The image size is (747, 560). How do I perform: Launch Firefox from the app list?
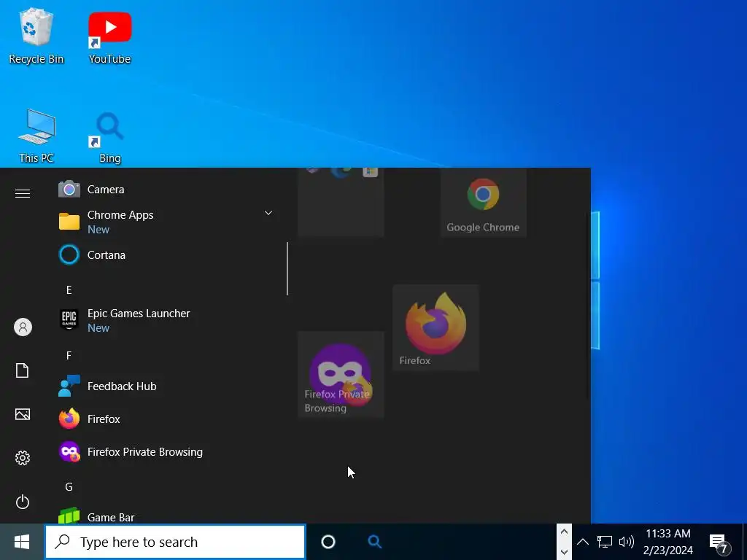click(x=167, y=419)
